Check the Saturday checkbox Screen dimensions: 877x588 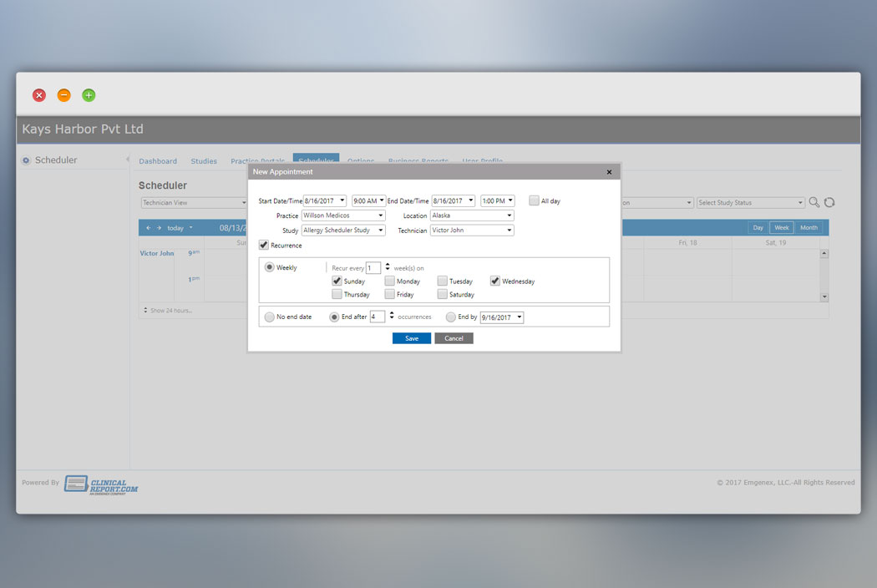(443, 294)
